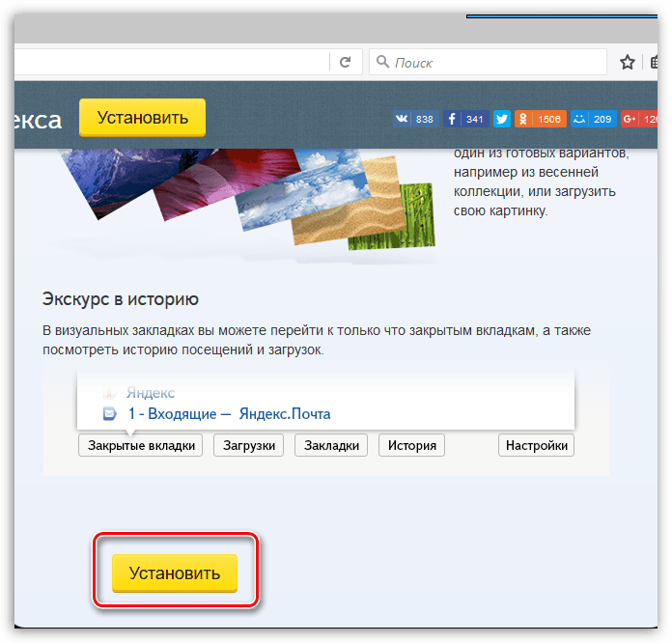Open the История tab
Screen dimensions: 672x643
[411, 445]
